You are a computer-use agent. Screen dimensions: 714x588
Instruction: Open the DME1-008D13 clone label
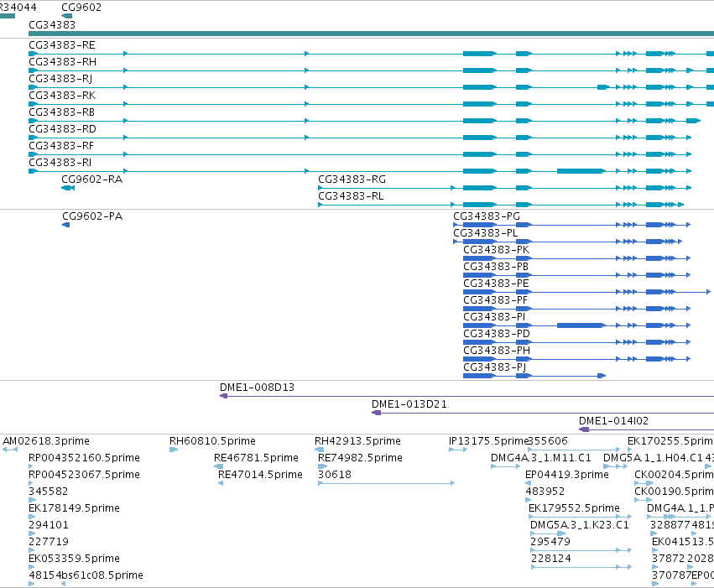(x=257, y=388)
